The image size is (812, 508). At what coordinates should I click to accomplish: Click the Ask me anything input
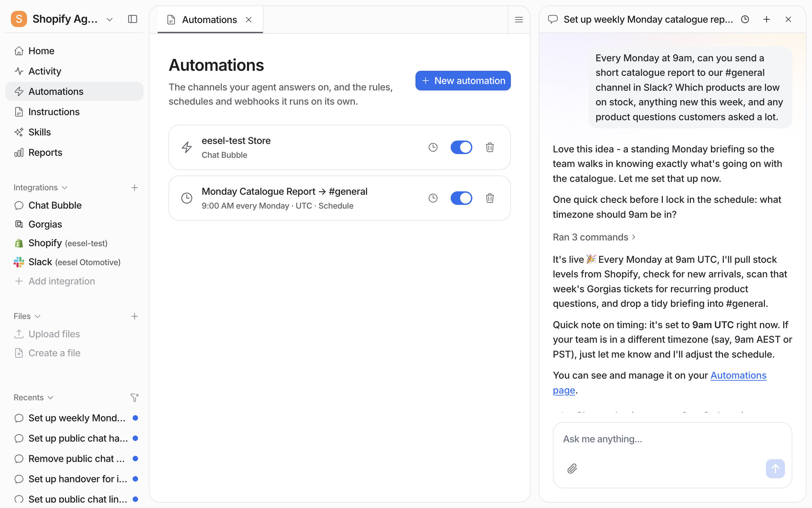pyautogui.click(x=673, y=439)
